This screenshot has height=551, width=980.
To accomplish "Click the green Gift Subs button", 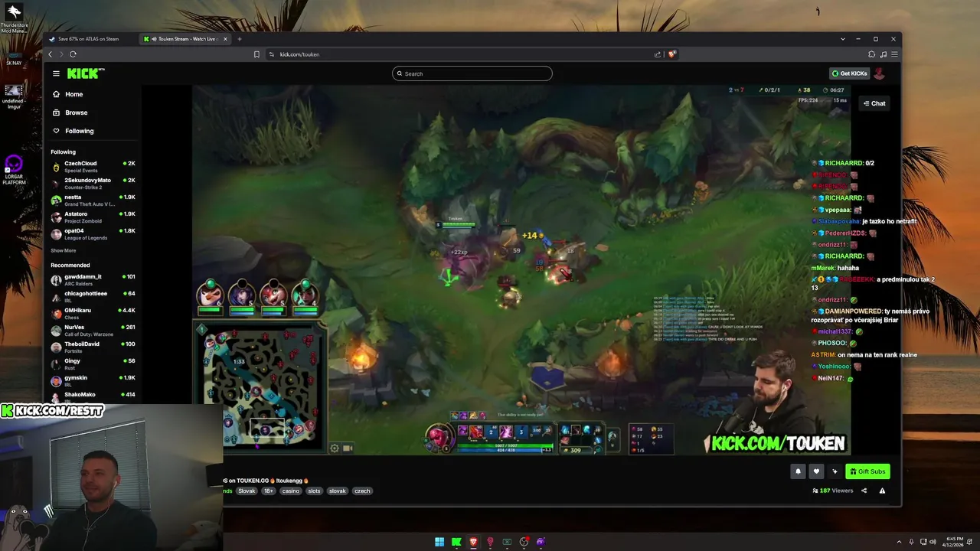I will pos(868,471).
